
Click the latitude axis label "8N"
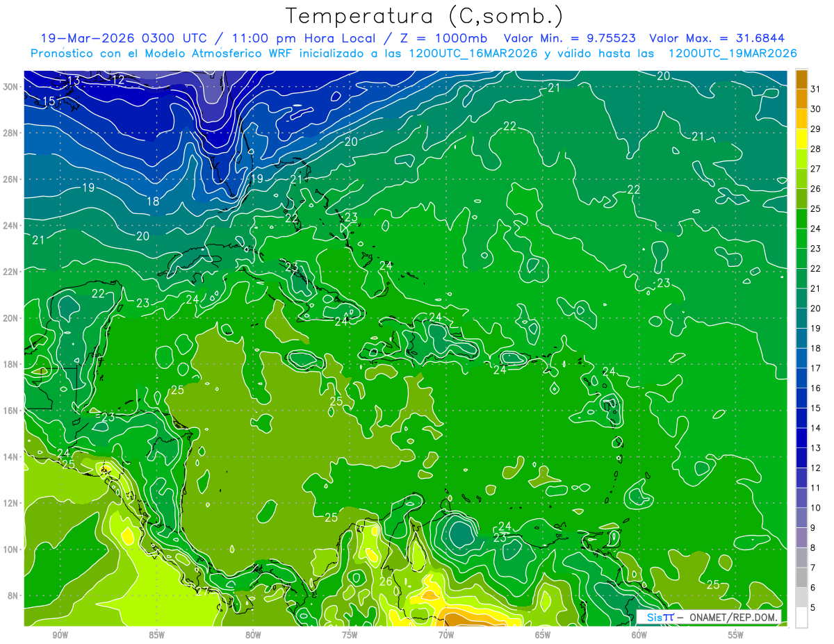coord(13,595)
